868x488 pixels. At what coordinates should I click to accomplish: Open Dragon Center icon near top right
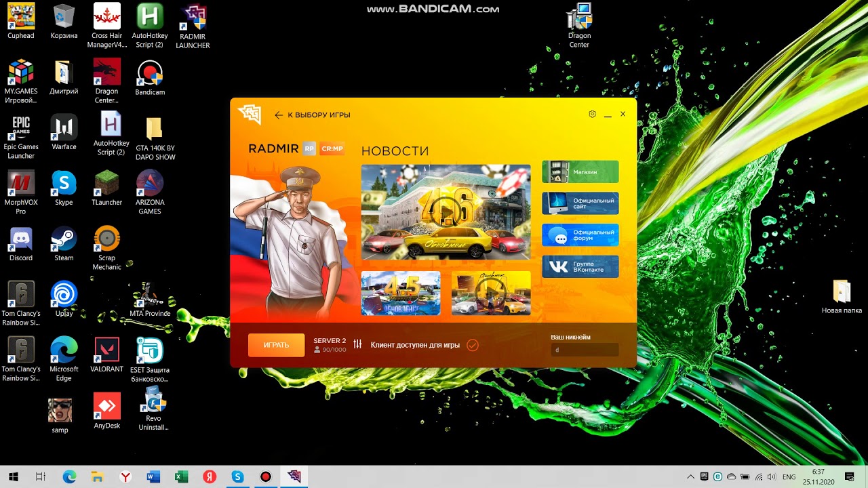[579, 26]
